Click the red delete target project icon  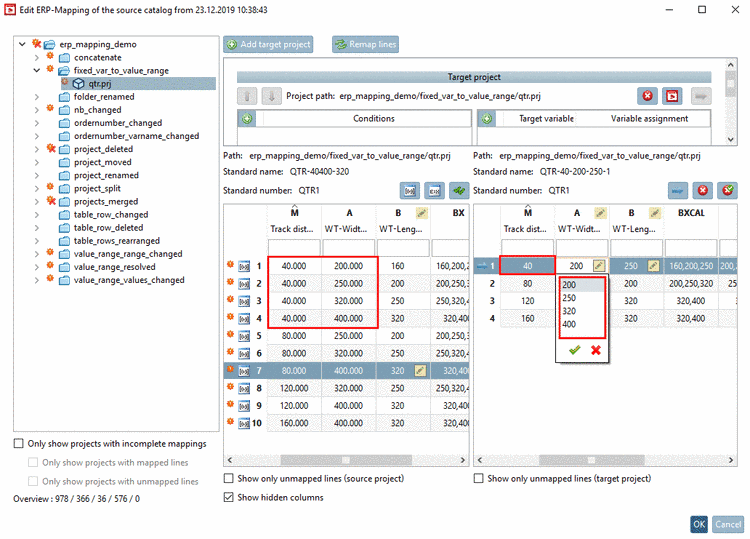(x=647, y=96)
